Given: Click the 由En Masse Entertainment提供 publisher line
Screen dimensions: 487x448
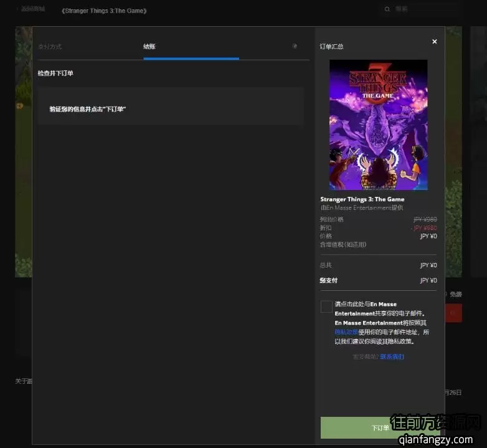Looking at the screenshot, I should click(362, 207).
